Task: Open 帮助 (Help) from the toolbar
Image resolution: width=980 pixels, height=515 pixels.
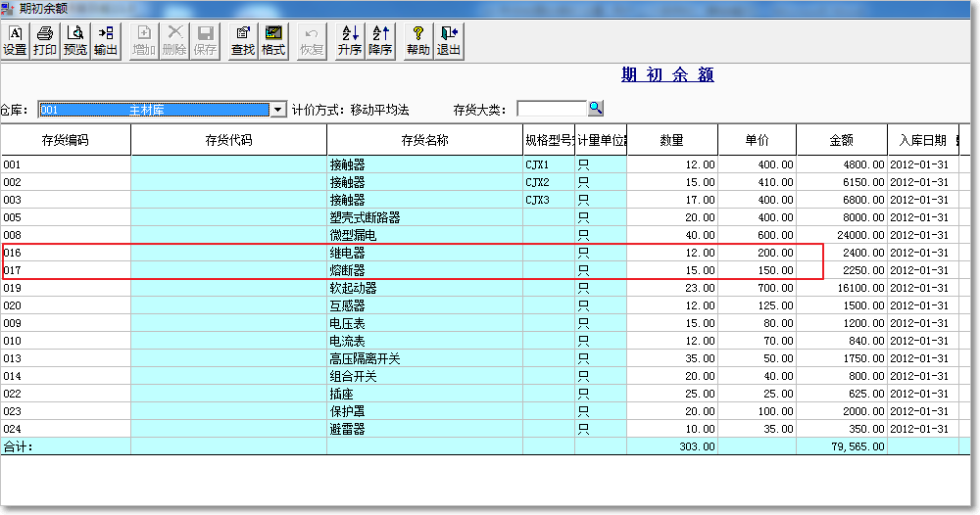Action: tap(418, 40)
